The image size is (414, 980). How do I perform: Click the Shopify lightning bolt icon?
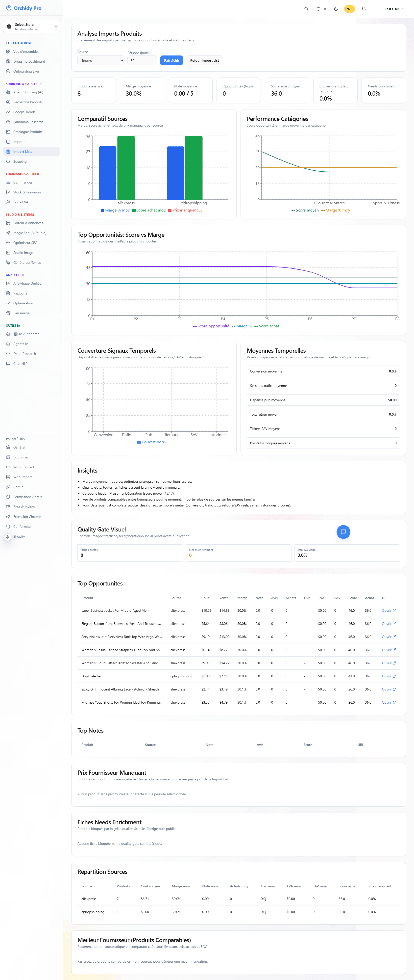pos(8,537)
